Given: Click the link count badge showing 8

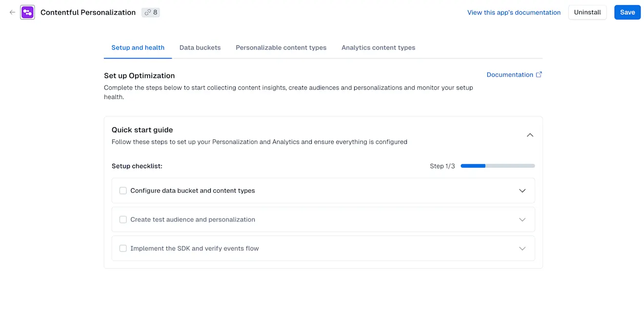Looking at the screenshot, I should 151,12.
